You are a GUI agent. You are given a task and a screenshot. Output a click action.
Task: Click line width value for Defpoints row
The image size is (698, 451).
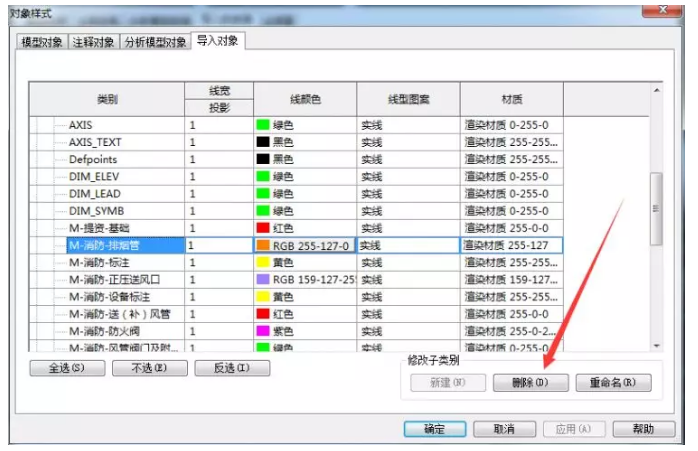[x=219, y=159]
